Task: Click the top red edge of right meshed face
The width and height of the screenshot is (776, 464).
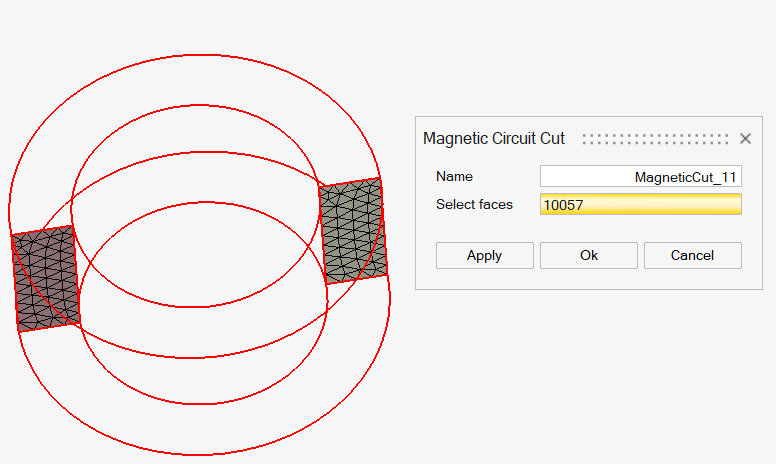Action: point(350,182)
